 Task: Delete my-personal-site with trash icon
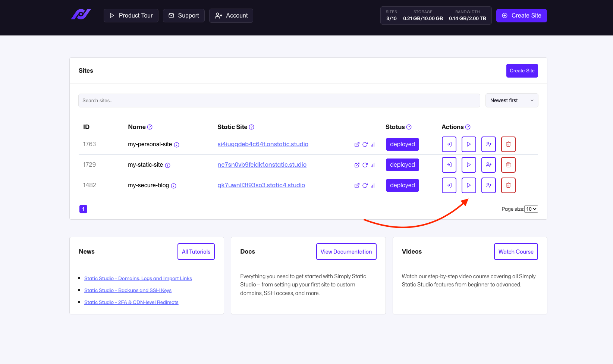pos(508,144)
